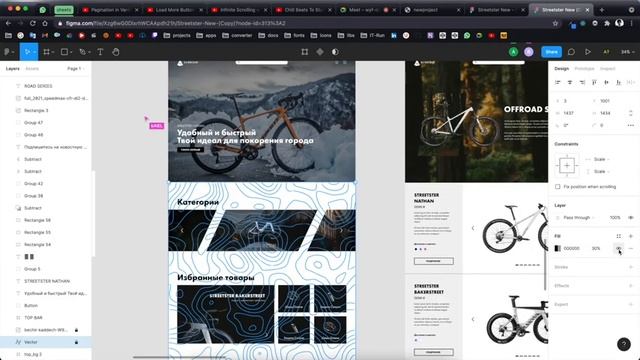Click the Edit object icon in toolbar
Screen dimensions: 640x360
[x=304, y=52]
